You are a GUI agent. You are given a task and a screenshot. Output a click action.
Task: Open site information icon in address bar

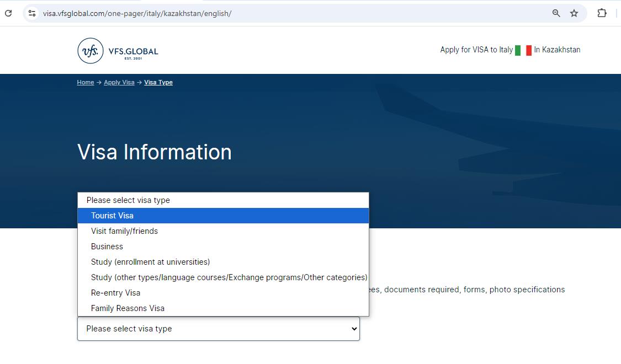pos(32,13)
